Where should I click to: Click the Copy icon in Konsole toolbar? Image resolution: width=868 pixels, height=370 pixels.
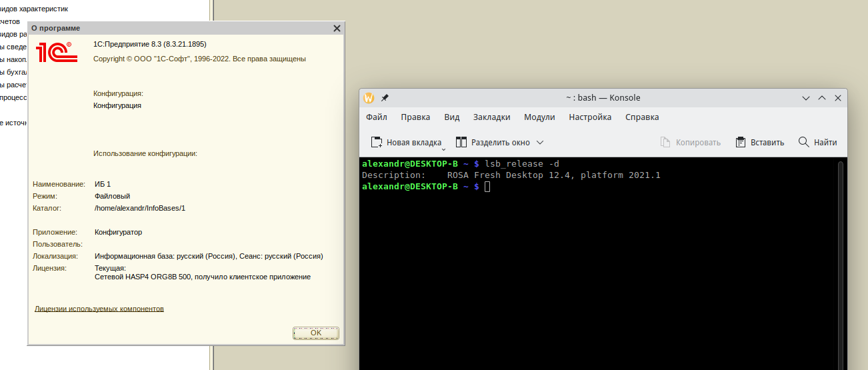pos(665,142)
